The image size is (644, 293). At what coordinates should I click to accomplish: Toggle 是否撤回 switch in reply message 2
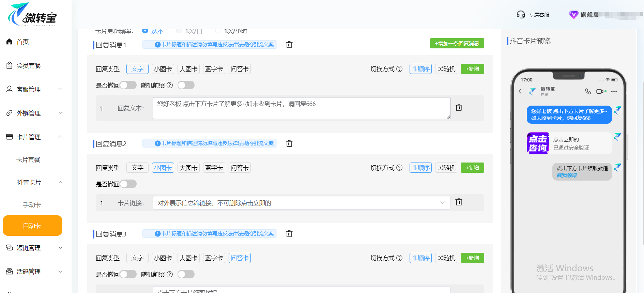pos(128,184)
